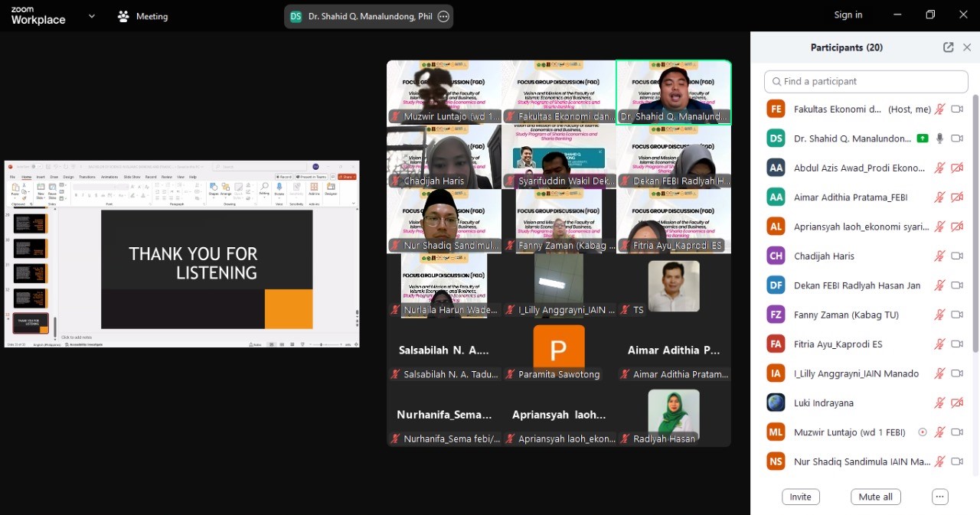Expand the Zoom Workplace dropdown chevron
The height and width of the screenshot is (515, 980).
pos(92,16)
